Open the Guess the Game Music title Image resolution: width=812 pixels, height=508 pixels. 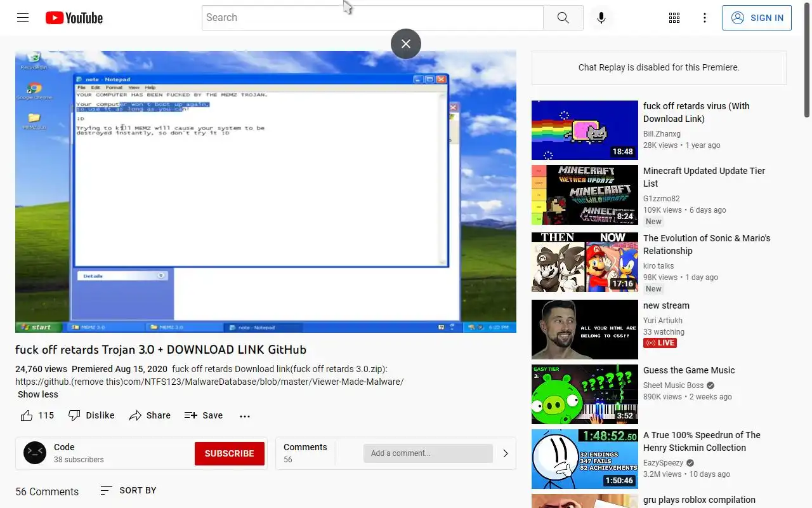point(689,370)
